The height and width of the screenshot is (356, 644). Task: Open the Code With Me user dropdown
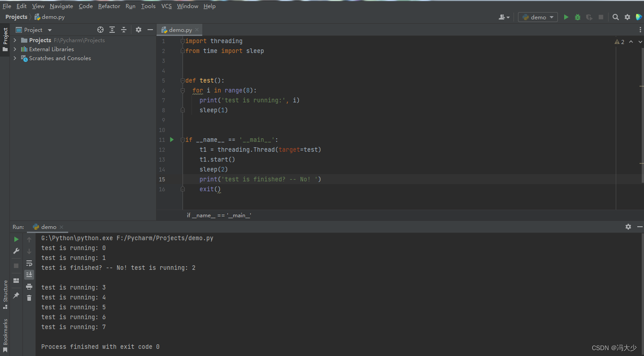[504, 17]
